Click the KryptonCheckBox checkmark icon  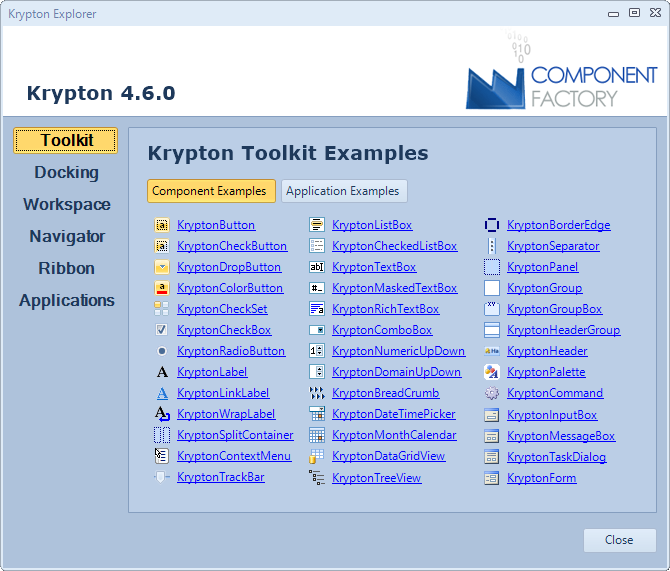tap(162, 330)
